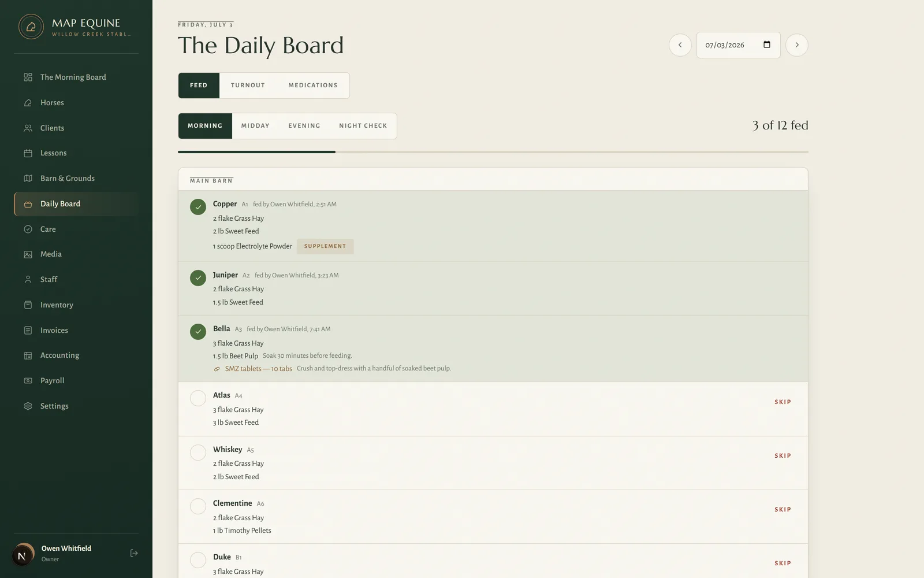
Task: Go to previous day with left chevron
Action: tap(680, 45)
